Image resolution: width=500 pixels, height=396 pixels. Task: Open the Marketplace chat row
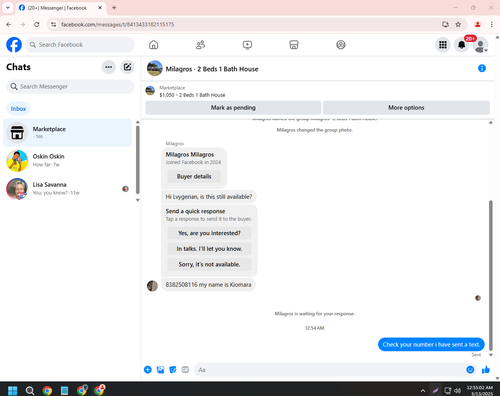(67, 133)
